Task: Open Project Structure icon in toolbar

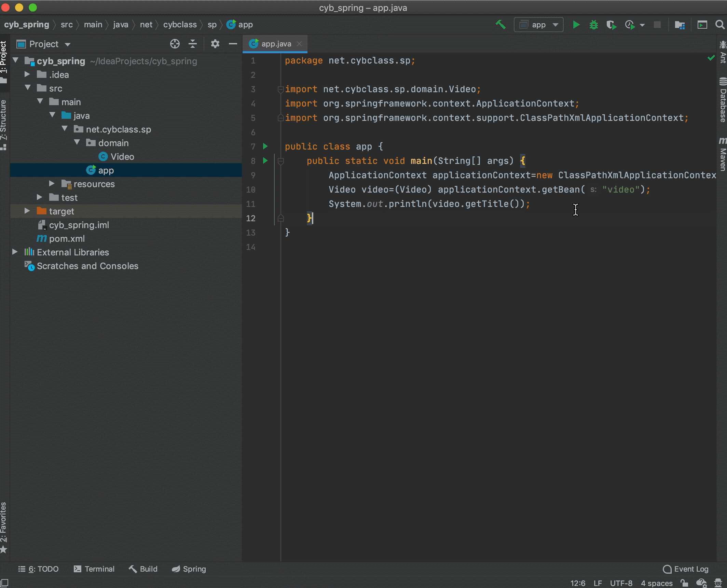Action: click(680, 25)
